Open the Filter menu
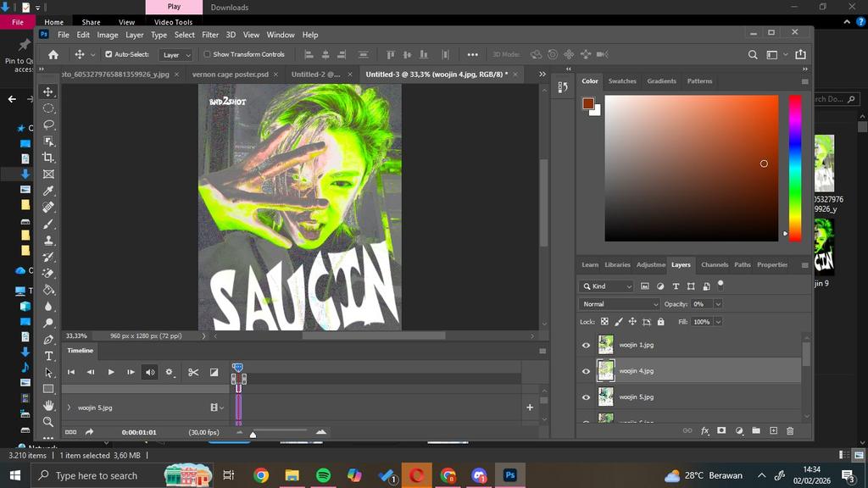Image resolution: width=868 pixels, height=488 pixels. 210,35
